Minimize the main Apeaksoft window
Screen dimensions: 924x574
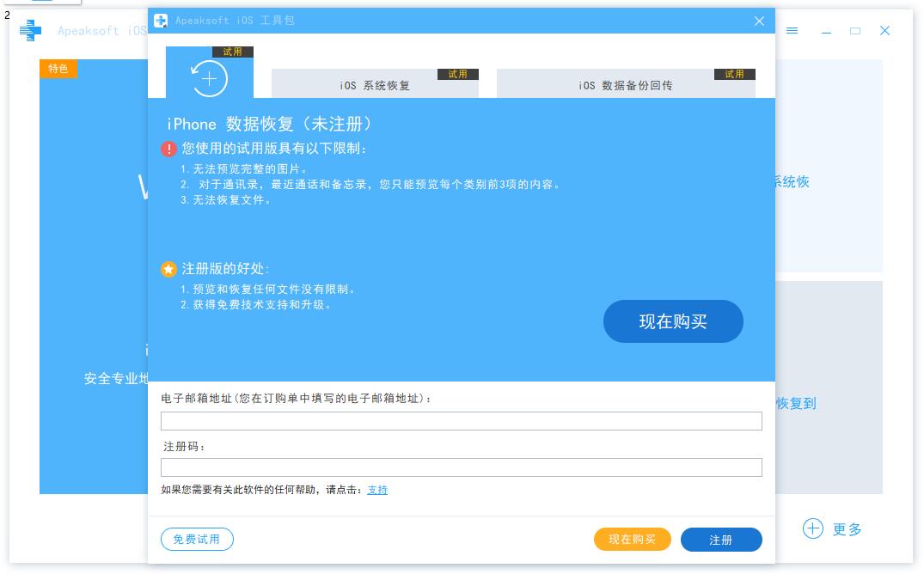pos(826,31)
